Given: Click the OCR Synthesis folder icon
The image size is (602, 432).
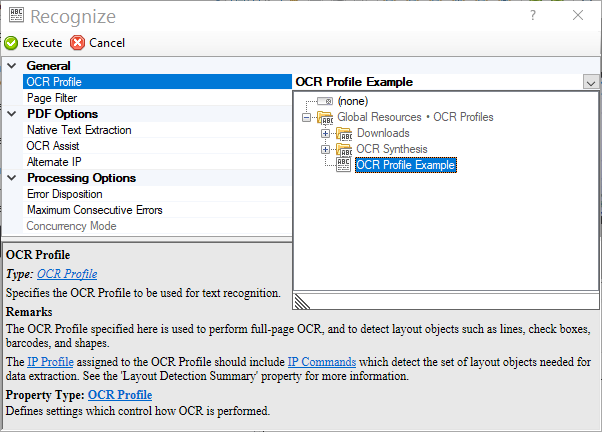Looking at the screenshot, I should [343, 149].
